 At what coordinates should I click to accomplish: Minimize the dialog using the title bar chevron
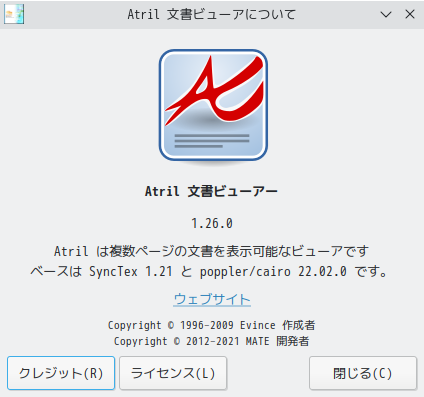[x=386, y=14]
